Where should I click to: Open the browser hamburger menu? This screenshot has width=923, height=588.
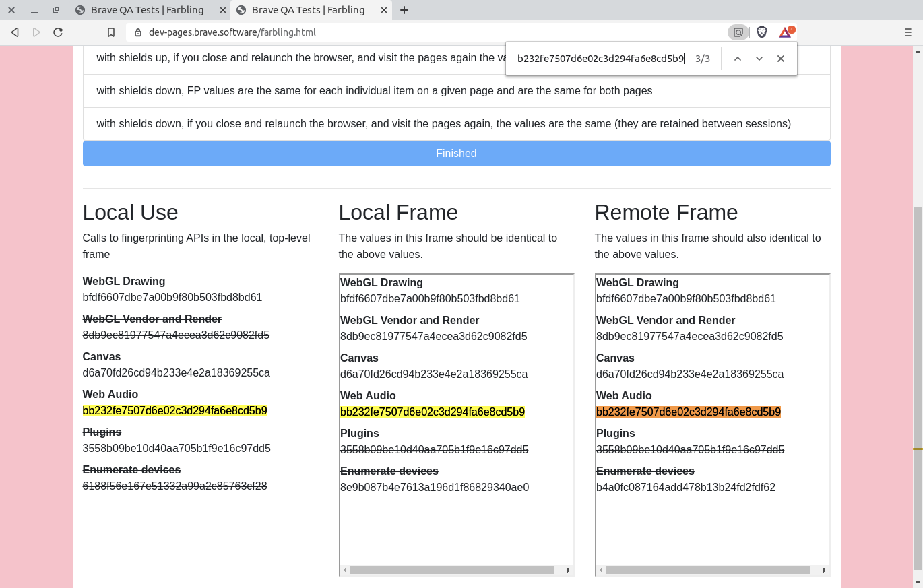pos(908,32)
